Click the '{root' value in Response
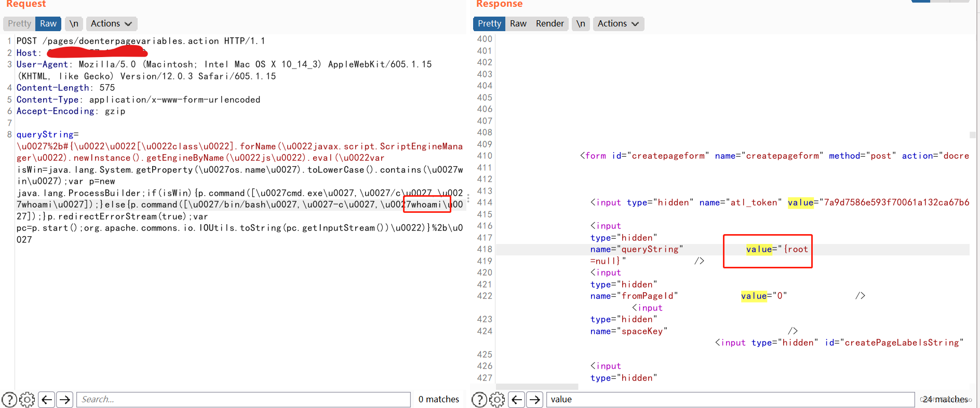The height and width of the screenshot is (408, 980). pos(796,249)
